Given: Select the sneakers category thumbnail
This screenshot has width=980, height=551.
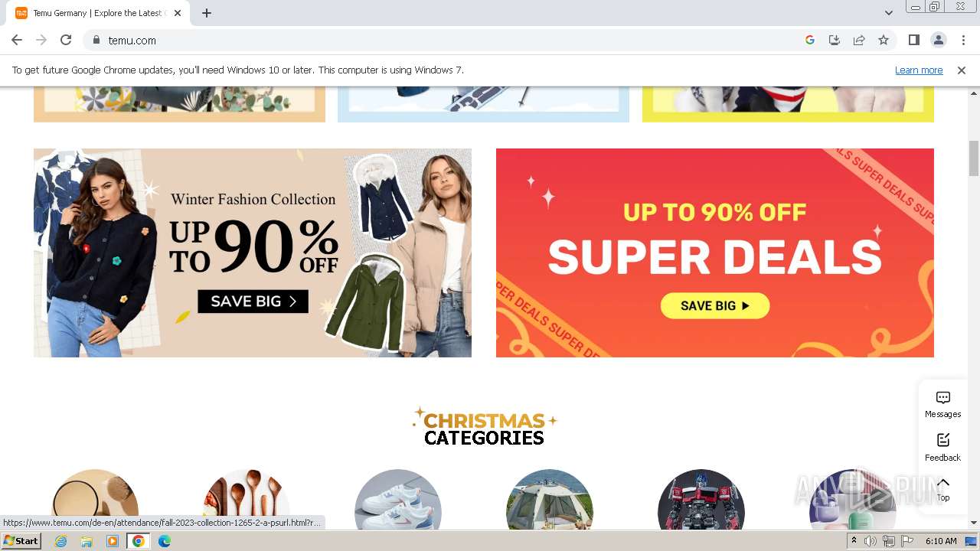Looking at the screenshot, I should point(398,498).
